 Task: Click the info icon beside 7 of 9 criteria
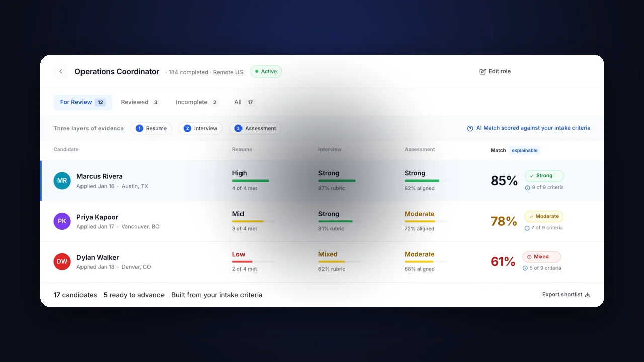(x=527, y=228)
